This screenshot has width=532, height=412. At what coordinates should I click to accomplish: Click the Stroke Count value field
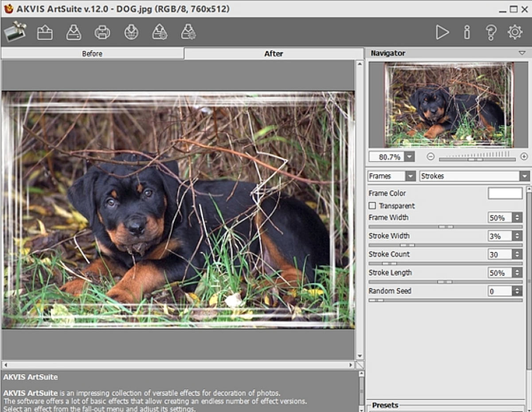coord(500,255)
